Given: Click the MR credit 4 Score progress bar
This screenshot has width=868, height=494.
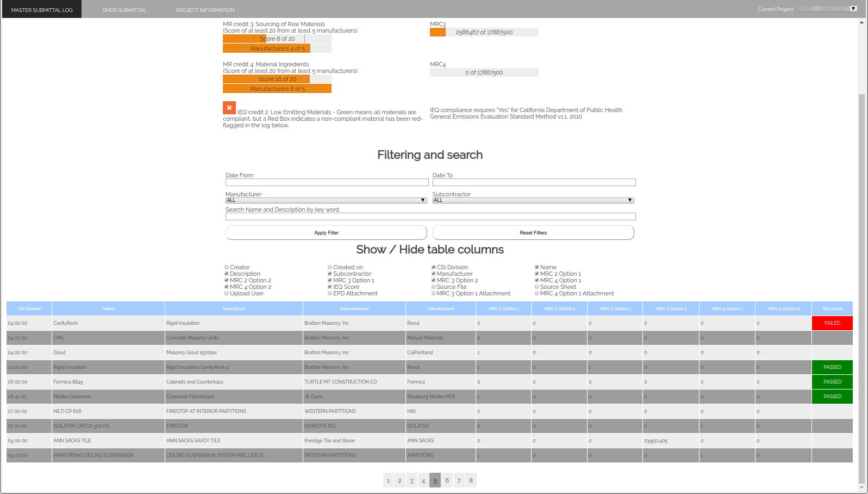Looking at the screenshot, I should coord(277,79).
